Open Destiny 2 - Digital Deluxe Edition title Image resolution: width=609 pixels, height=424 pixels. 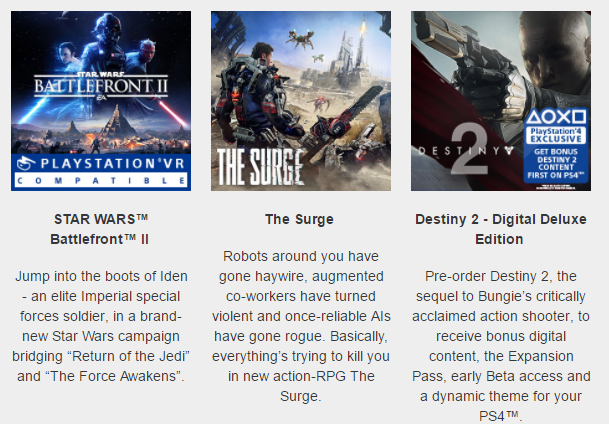[501, 229]
